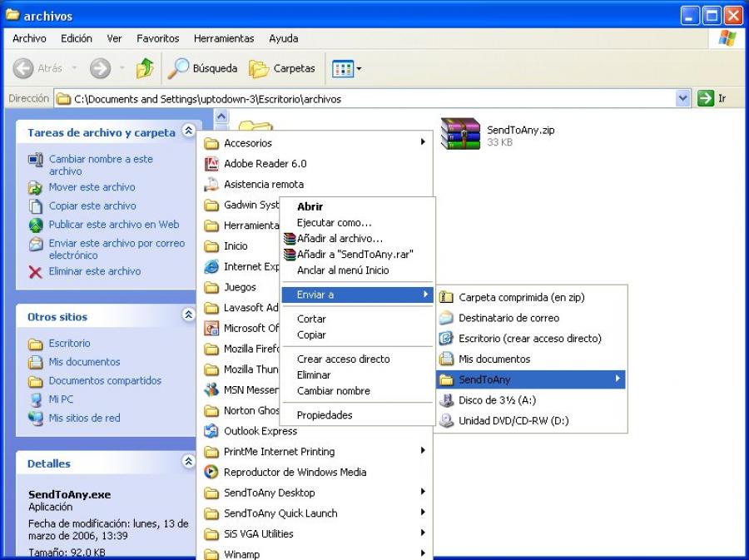749x560 pixels.
Task: Send to Destinatario de correo
Action: coord(531,318)
